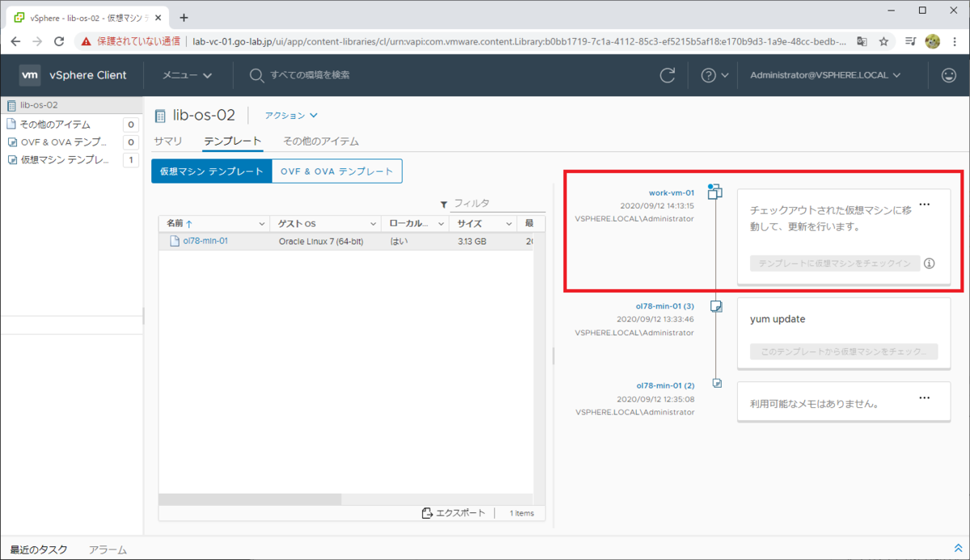This screenshot has height=560, width=970.
Task: Click the エクスポート button
Action: pos(453,513)
